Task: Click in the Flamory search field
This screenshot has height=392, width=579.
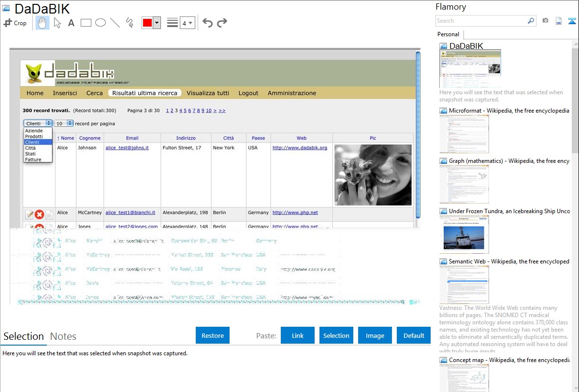Action: point(481,21)
